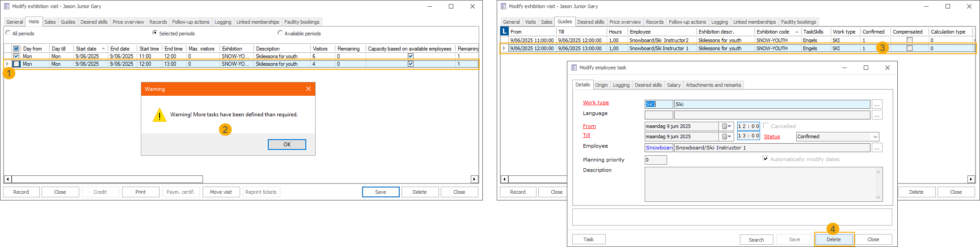Viewport: 980px width, 247px height.
Task: Click Modify employee task window title icon
Action: (x=574, y=68)
